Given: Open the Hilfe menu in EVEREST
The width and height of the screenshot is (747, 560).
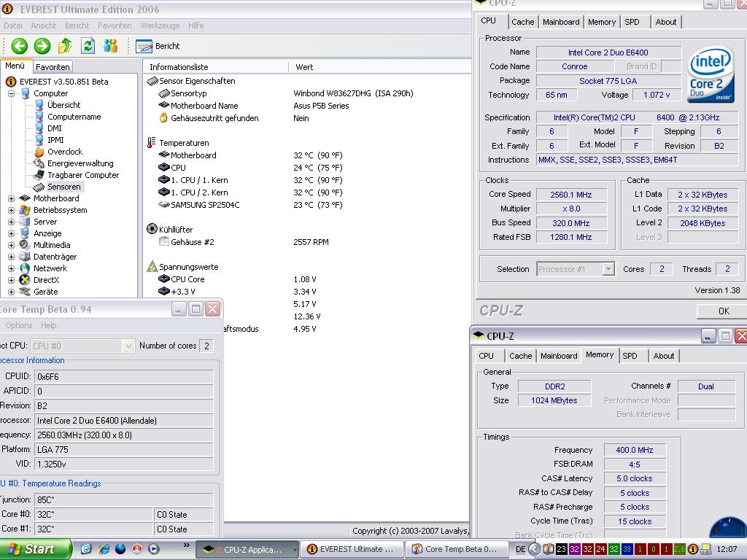Looking at the screenshot, I should pyautogui.click(x=196, y=26).
